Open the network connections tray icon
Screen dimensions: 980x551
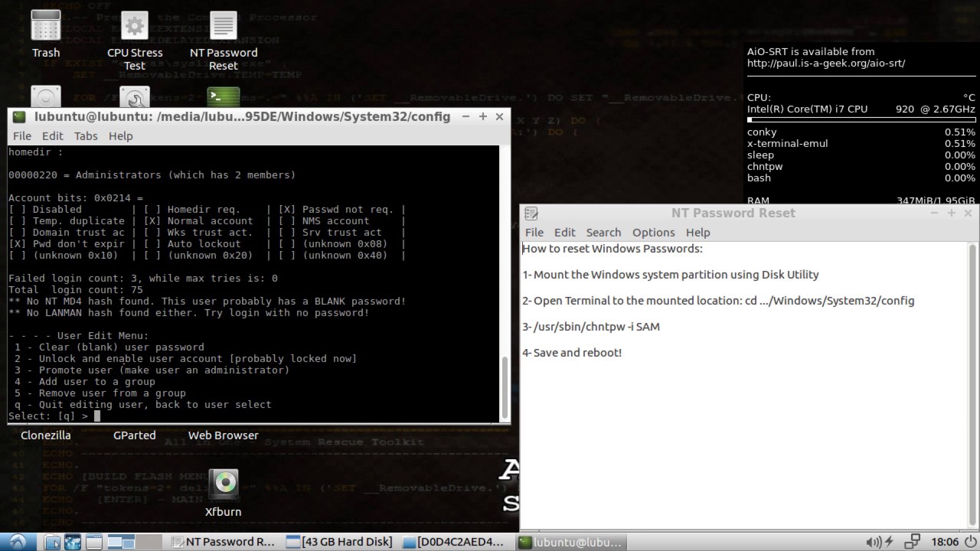[911, 542]
